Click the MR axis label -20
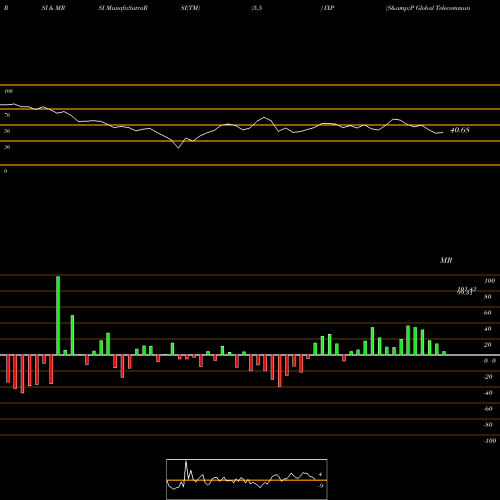 point(488,377)
